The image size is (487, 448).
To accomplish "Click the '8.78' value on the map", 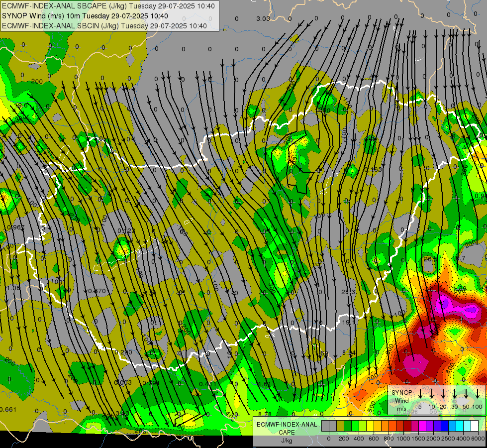I will (x=265, y=414).
